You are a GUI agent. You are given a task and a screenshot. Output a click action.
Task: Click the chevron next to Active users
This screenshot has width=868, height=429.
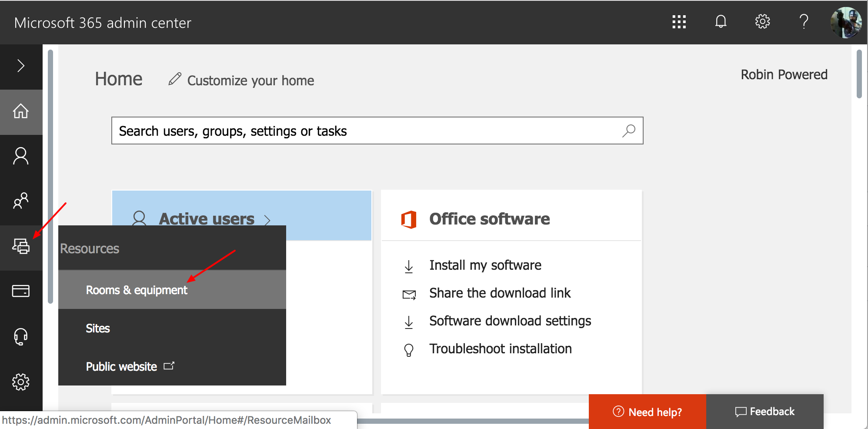[x=267, y=220]
